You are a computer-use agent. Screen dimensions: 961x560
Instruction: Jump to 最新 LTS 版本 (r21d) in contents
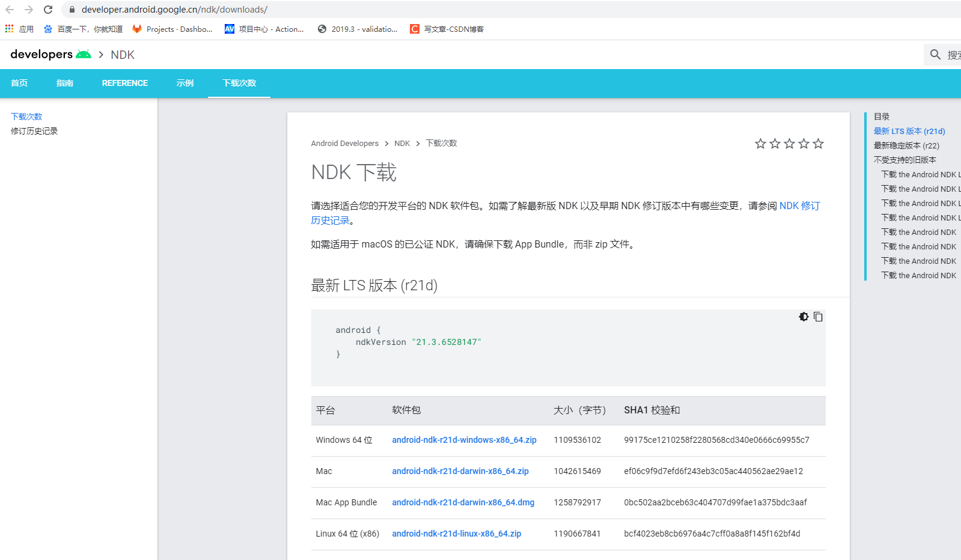click(x=909, y=131)
